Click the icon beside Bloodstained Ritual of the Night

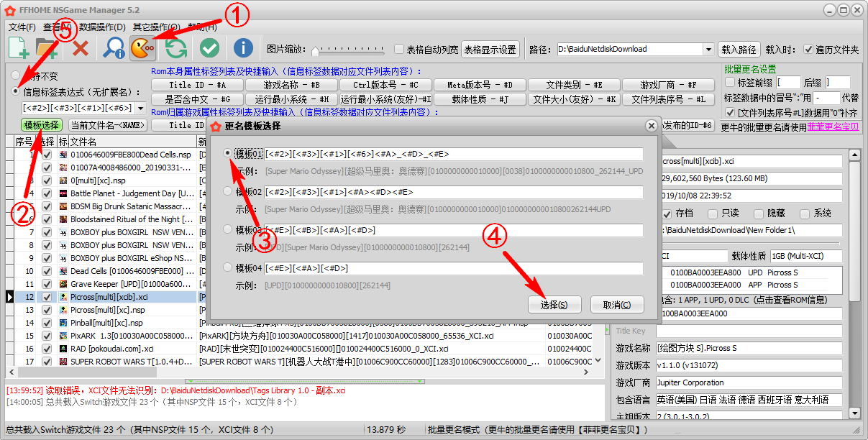63,219
